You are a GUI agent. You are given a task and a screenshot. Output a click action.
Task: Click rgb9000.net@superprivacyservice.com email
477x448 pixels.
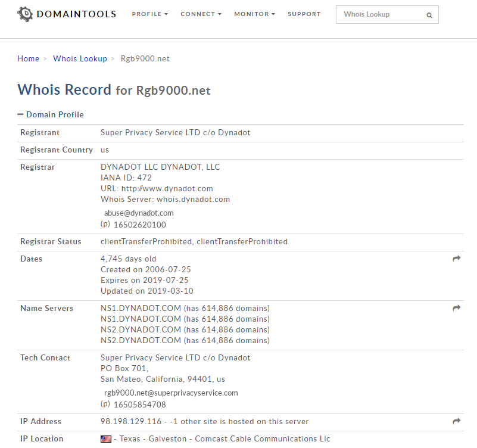(171, 393)
